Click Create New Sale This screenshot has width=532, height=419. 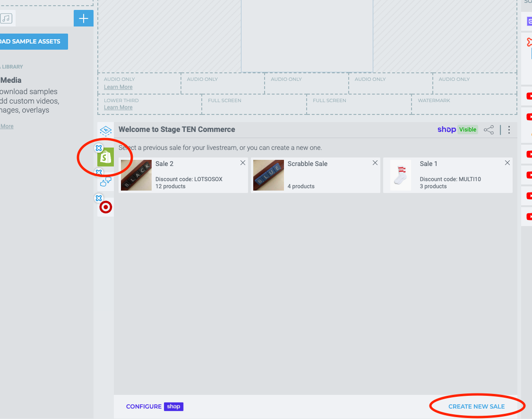pyautogui.click(x=476, y=406)
